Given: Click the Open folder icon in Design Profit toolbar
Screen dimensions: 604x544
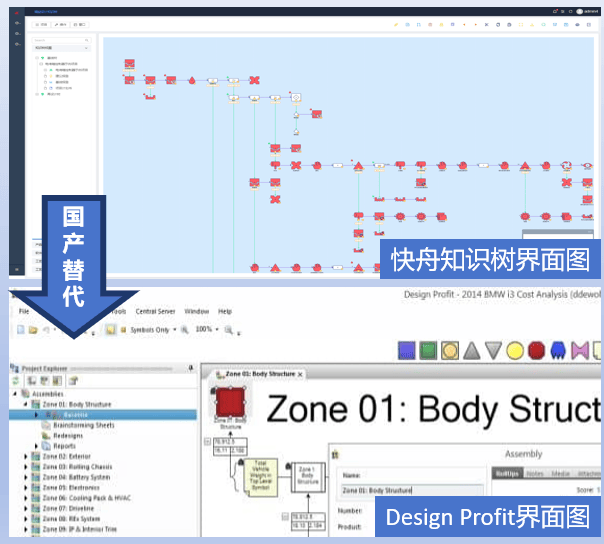Looking at the screenshot, I should point(33,330).
